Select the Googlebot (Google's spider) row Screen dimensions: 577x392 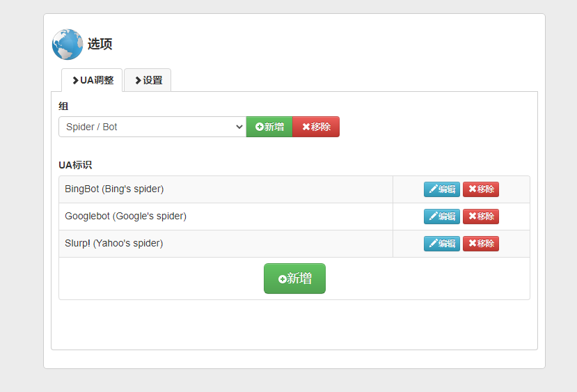226,217
